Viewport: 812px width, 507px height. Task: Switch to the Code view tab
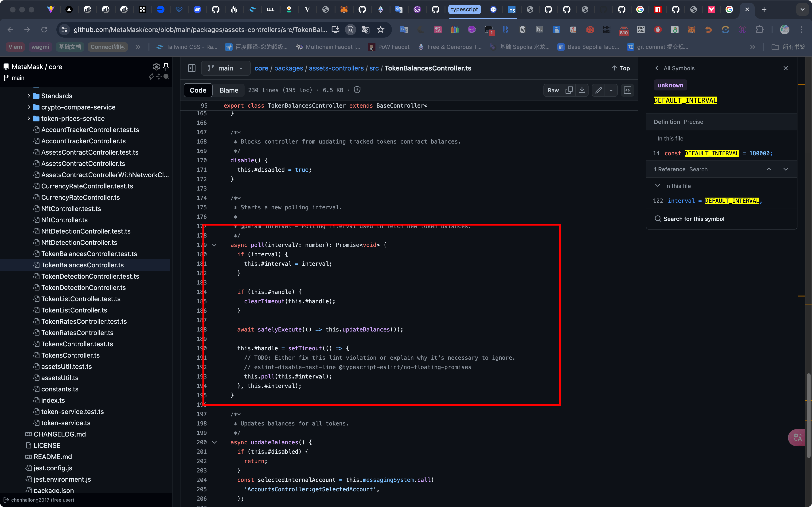click(x=198, y=90)
